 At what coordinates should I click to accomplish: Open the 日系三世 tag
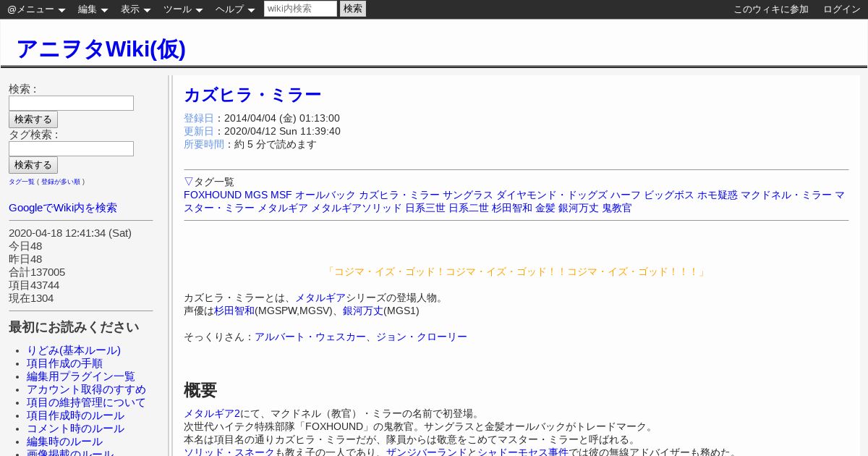point(425,208)
